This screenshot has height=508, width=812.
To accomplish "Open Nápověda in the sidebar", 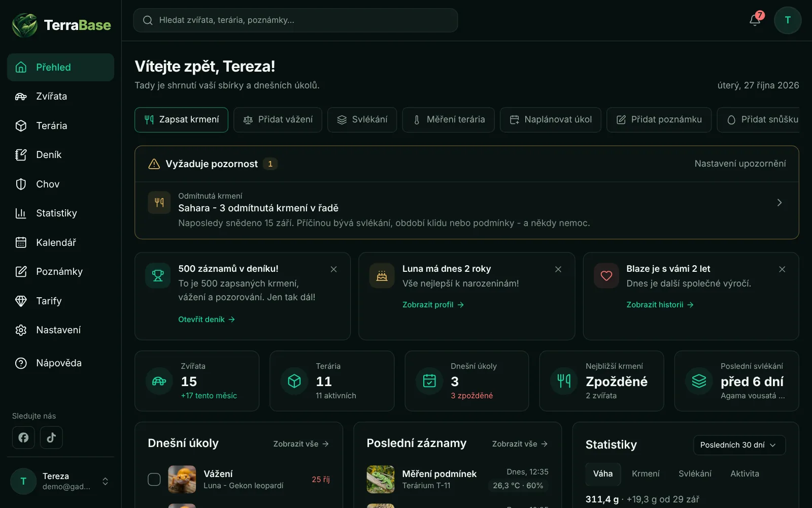I will click(60, 363).
